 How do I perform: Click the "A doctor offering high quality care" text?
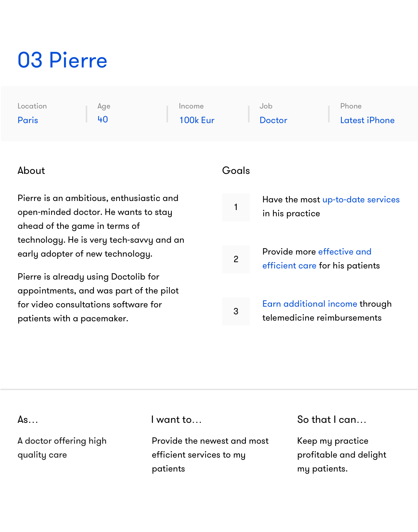tap(62, 448)
